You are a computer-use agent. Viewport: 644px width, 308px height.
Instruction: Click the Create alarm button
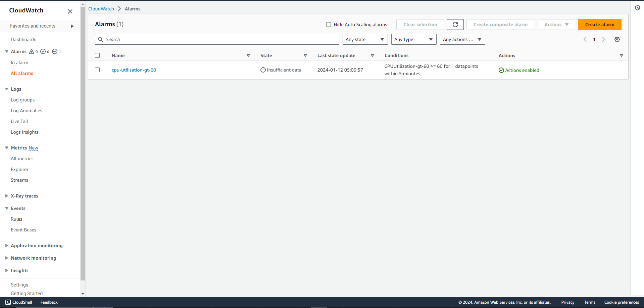[600, 25]
